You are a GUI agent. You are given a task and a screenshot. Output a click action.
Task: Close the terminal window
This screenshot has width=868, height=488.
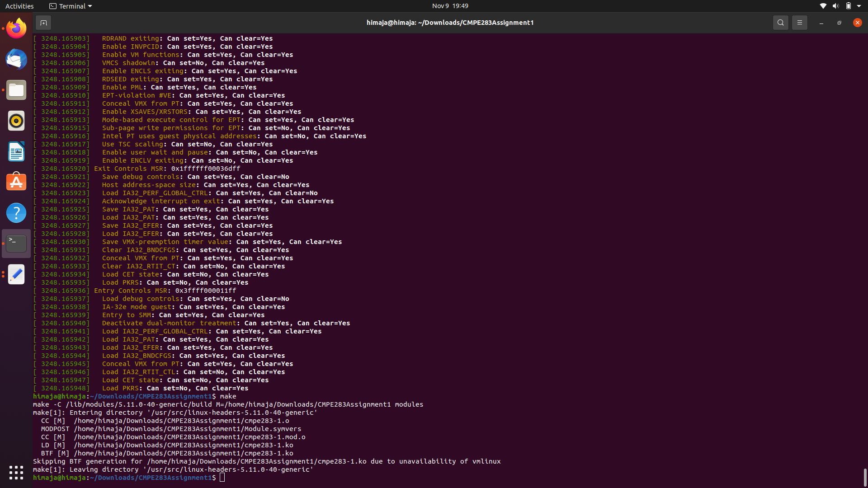(x=857, y=23)
